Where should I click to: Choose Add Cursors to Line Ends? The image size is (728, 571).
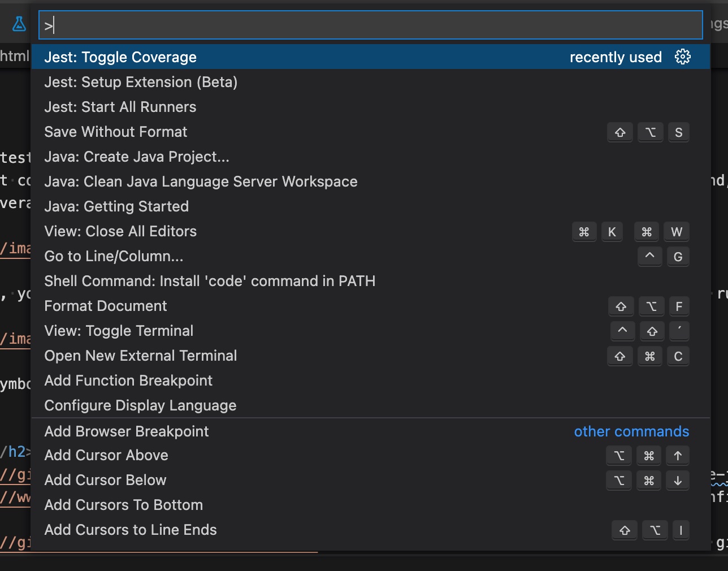tap(371, 530)
